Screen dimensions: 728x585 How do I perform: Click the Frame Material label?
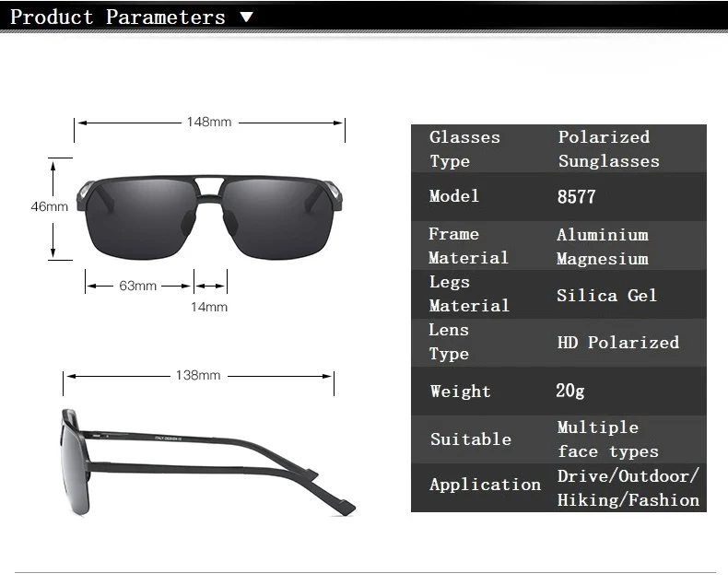468,246
